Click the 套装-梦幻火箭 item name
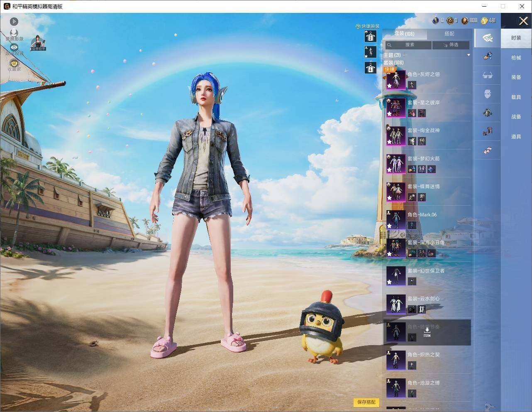532x412 pixels. point(424,159)
